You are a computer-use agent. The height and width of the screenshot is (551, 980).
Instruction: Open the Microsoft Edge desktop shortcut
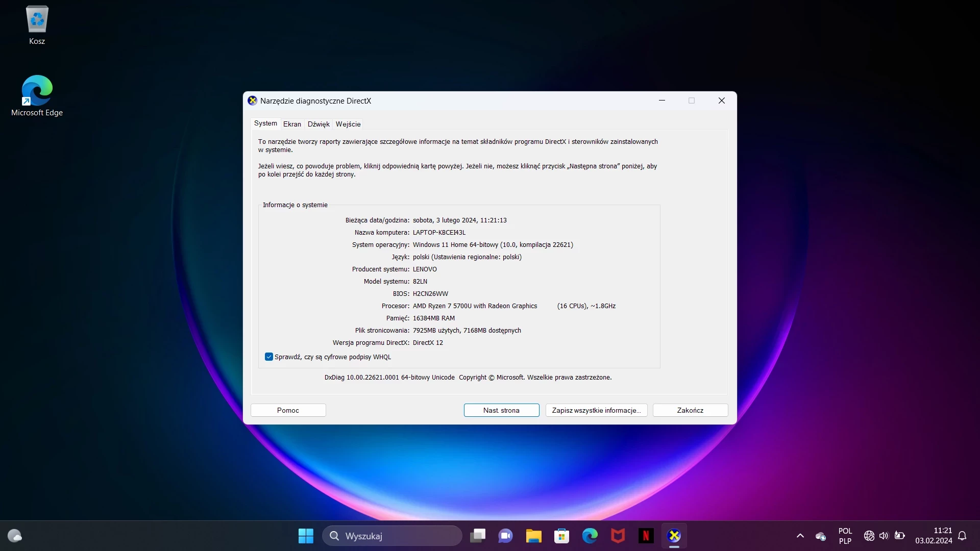pos(37,96)
